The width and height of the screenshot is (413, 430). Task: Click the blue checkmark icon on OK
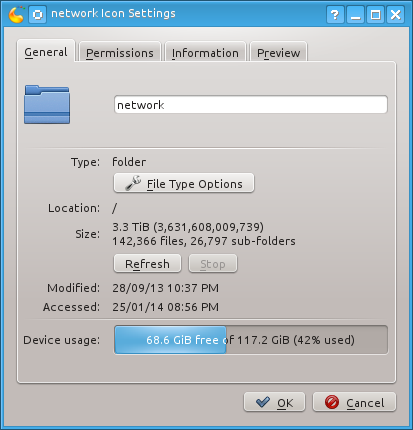(x=263, y=402)
